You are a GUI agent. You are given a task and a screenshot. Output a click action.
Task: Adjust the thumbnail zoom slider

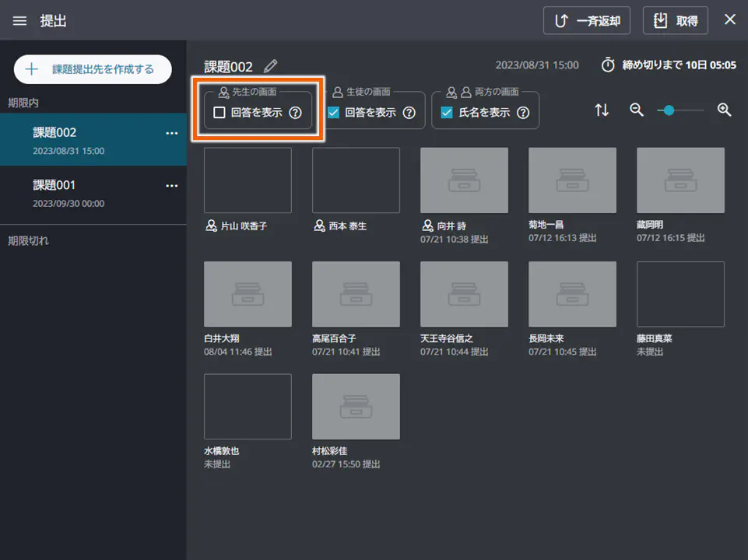pyautogui.click(x=669, y=110)
